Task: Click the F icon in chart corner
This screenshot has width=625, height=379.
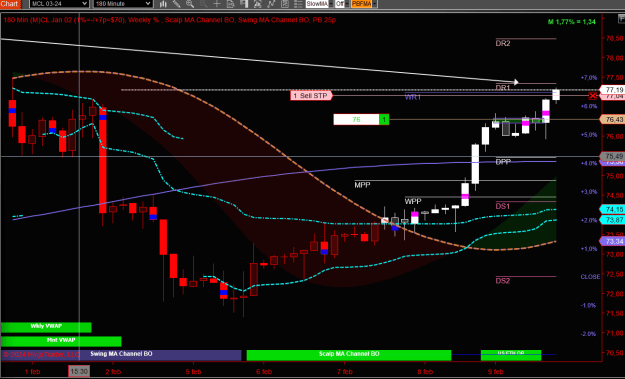Action: pos(621,19)
